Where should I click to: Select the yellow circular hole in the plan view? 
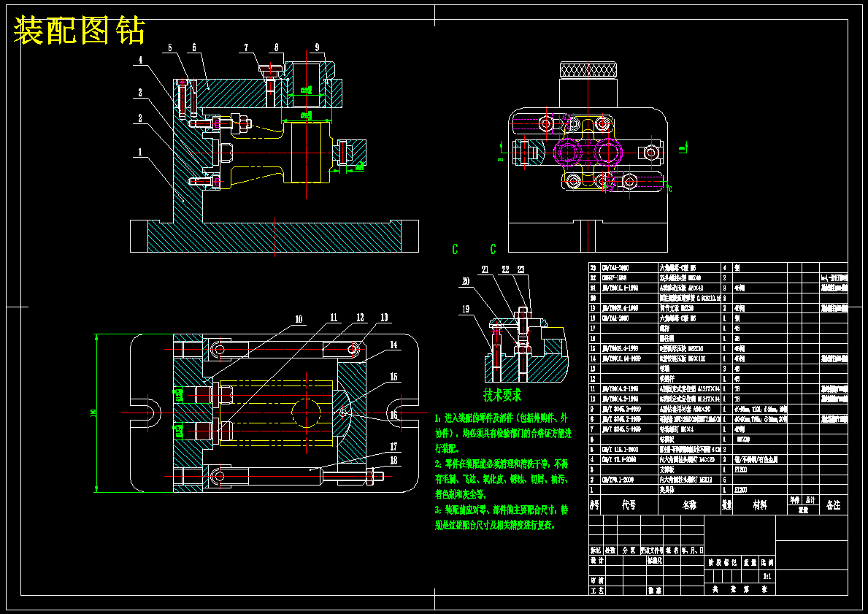(x=306, y=413)
